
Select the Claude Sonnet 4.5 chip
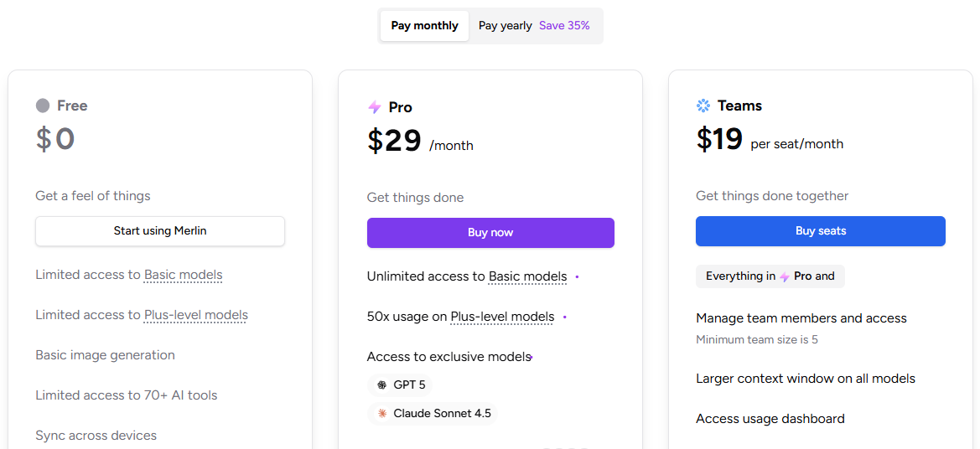point(433,414)
